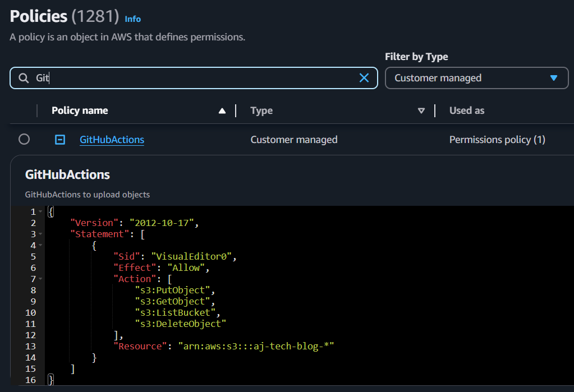Focus the policy search input field

tap(191, 78)
